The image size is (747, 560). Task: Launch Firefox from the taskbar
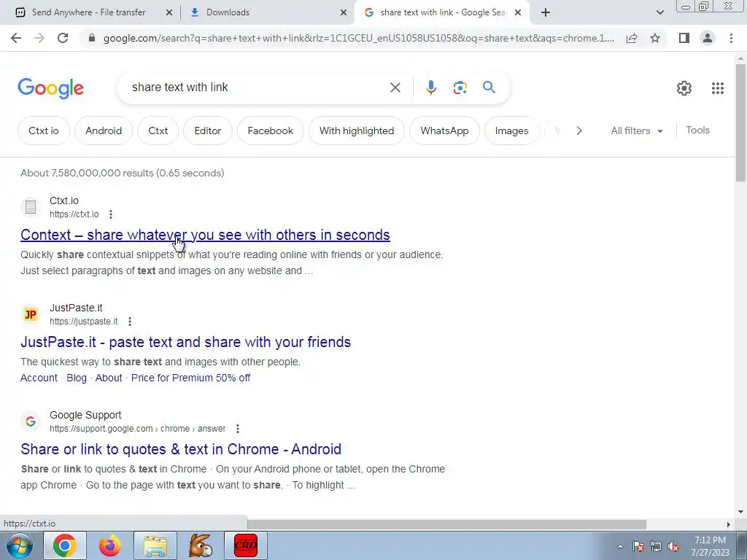(x=110, y=545)
